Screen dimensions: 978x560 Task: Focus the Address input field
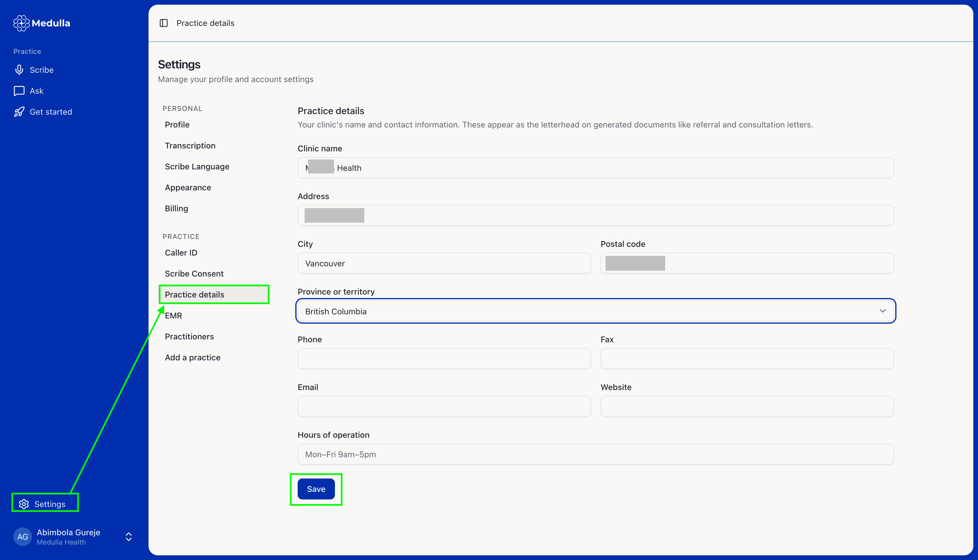pos(596,215)
